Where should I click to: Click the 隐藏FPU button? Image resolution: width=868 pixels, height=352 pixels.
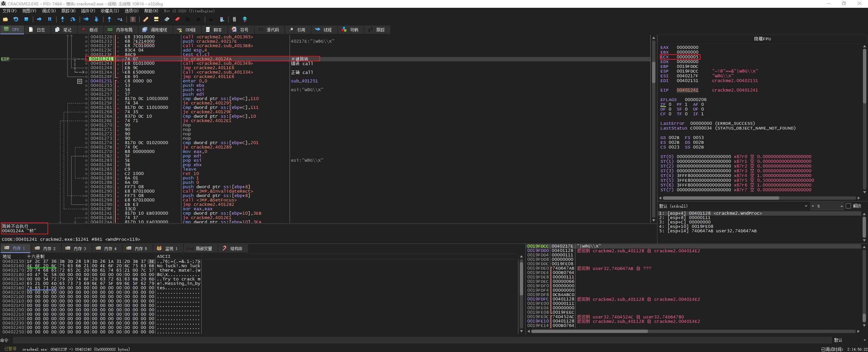762,39
